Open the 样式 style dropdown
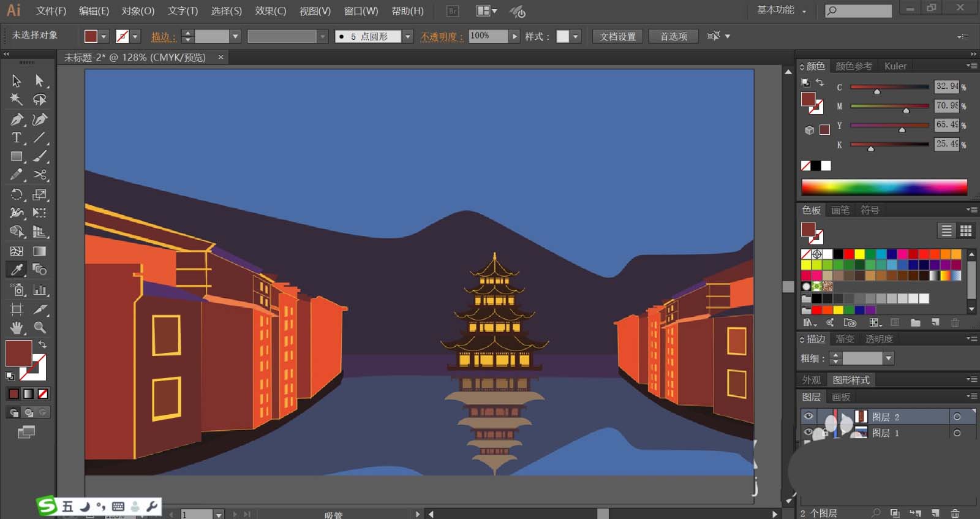980x519 pixels. 575,37
